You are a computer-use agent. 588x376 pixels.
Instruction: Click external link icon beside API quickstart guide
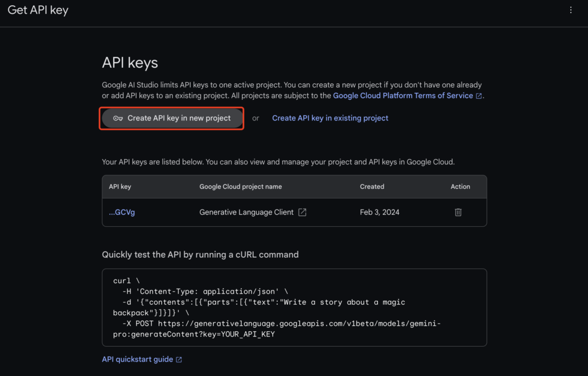(x=179, y=360)
